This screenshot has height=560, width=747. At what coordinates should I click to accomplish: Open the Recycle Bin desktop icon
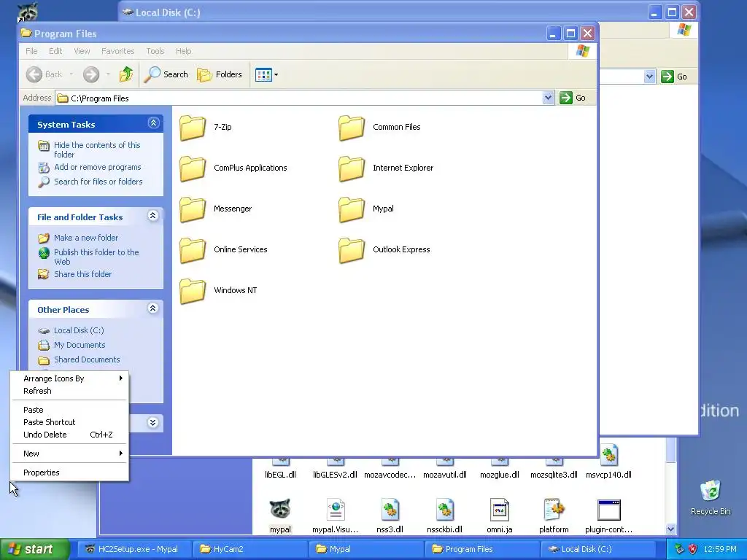[x=711, y=497]
